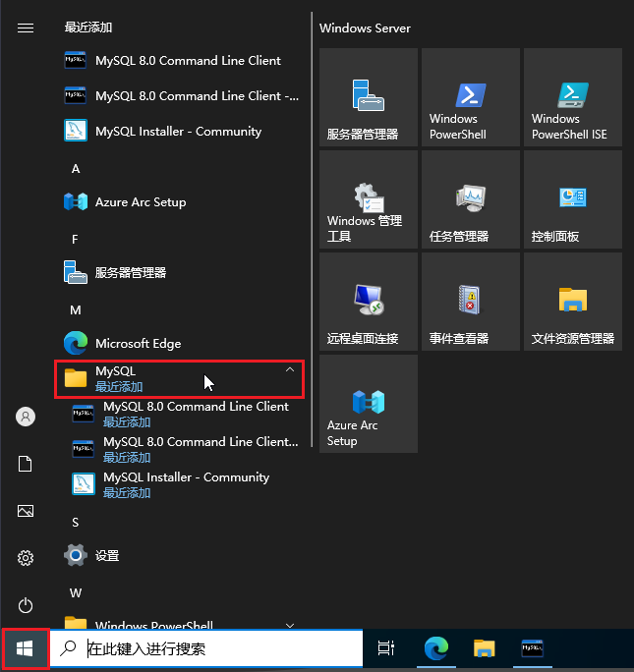Open the Pictures icon in Start sidebar
634x672 pixels.
coord(26,511)
